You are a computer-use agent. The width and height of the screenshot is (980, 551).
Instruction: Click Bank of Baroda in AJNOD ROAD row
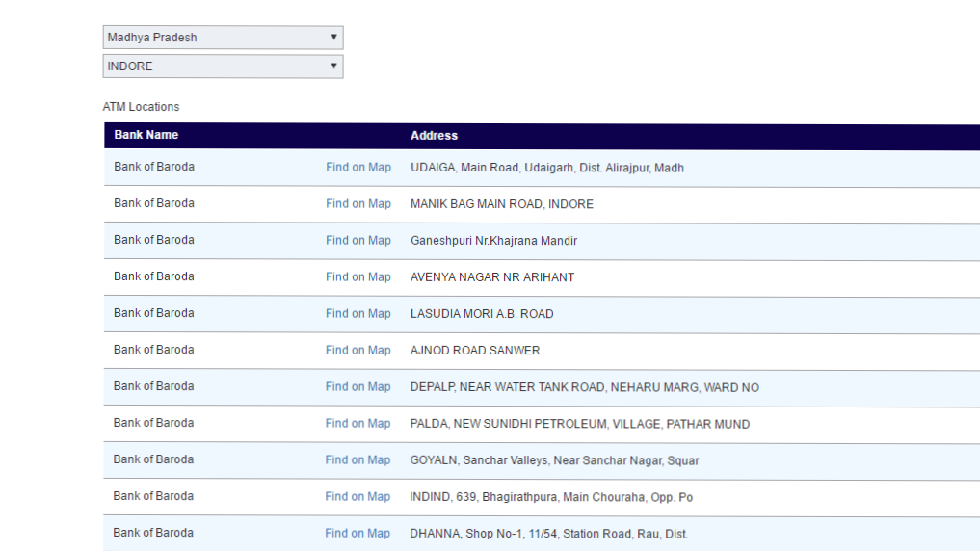click(x=154, y=350)
